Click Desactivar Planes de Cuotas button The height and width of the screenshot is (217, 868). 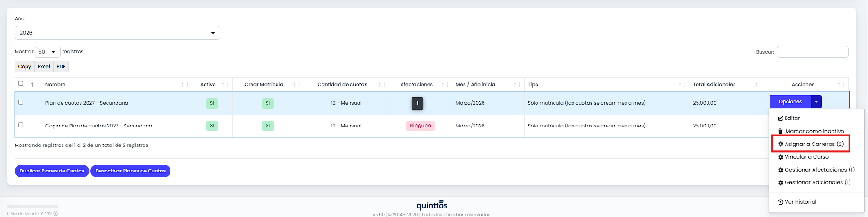pos(130,171)
